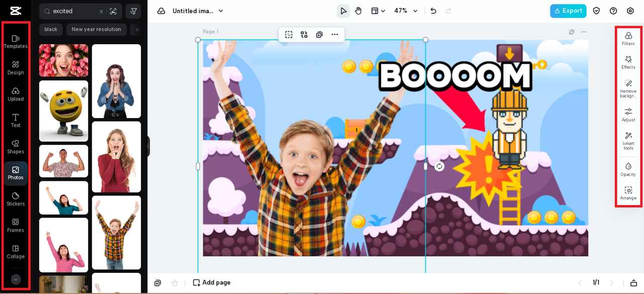Select the Hand pan tool
The width and height of the screenshot is (644, 294).
click(x=358, y=11)
